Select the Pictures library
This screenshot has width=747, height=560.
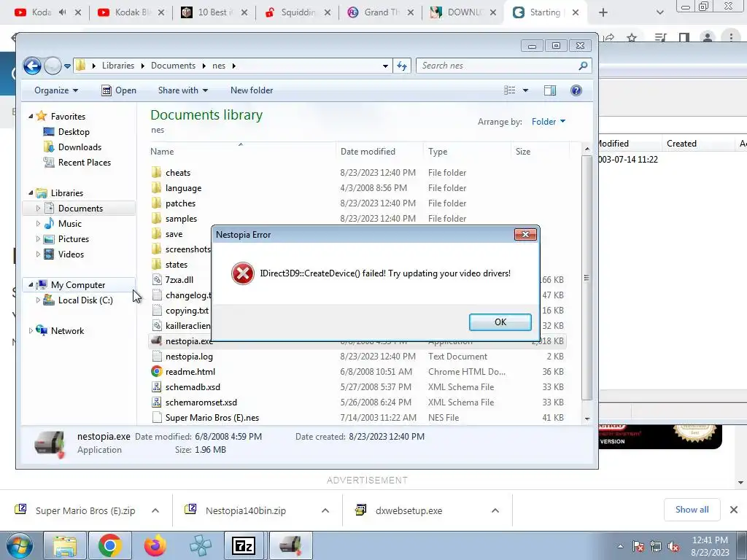(73, 239)
